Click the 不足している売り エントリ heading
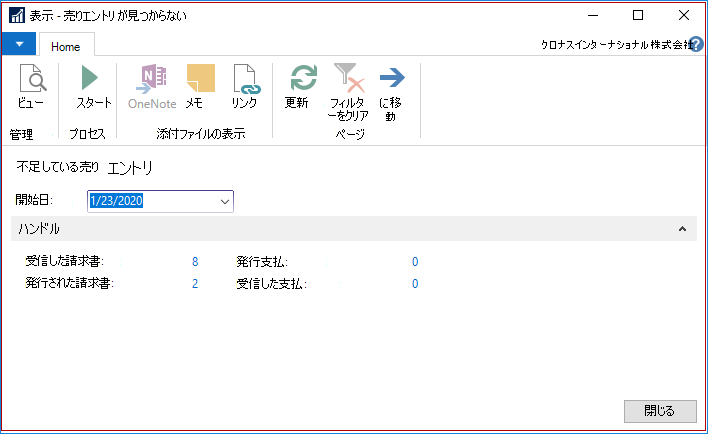This screenshot has height=434, width=708. pyautogui.click(x=84, y=168)
